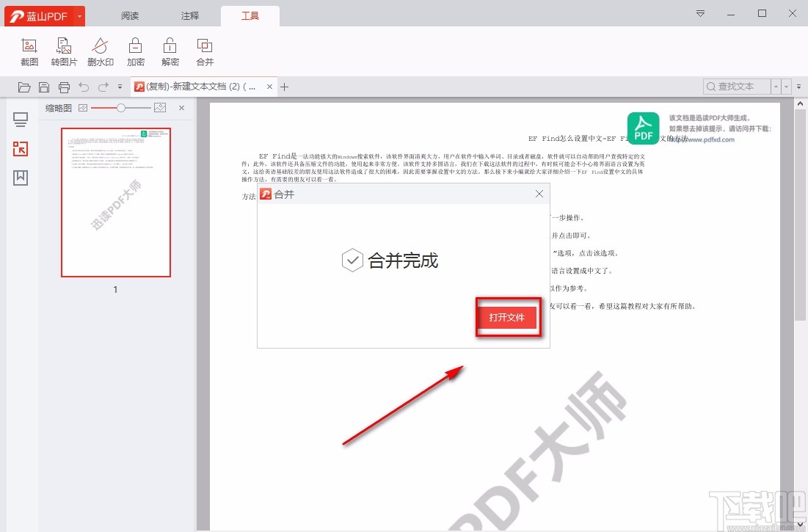This screenshot has height=532, width=808.
Task: Open the 蓝山PDF application menu dropdown
Action: coord(79,16)
